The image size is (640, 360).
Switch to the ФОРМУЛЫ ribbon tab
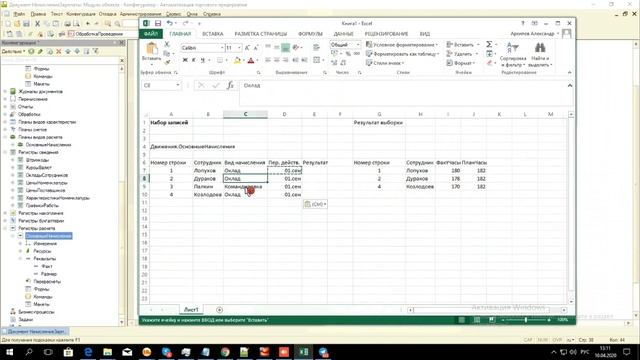pyautogui.click(x=310, y=34)
